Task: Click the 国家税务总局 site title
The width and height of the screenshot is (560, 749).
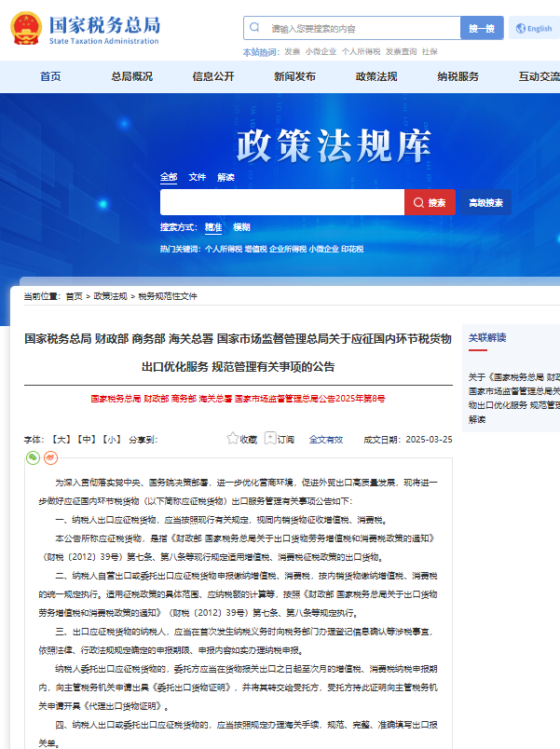Action: (x=104, y=25)
